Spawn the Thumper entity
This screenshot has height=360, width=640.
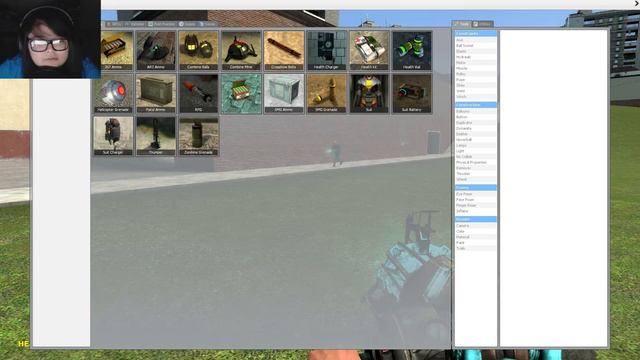click(x=156, y=136)
